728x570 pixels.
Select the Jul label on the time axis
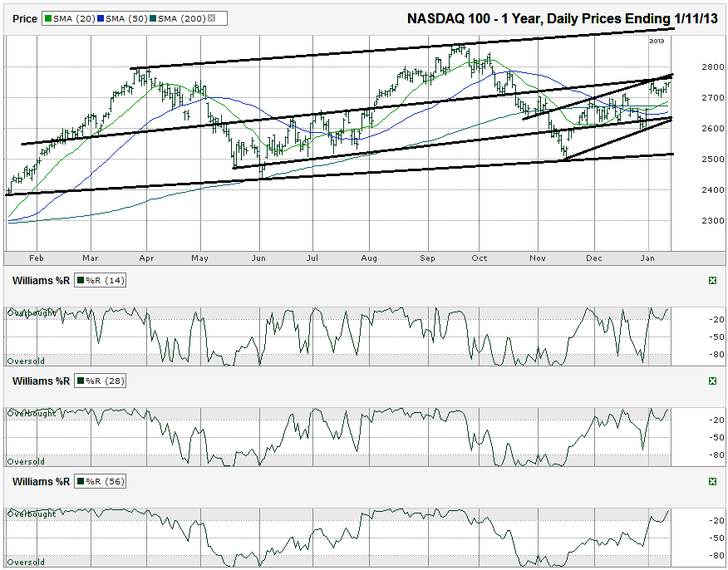pos(312,258)
